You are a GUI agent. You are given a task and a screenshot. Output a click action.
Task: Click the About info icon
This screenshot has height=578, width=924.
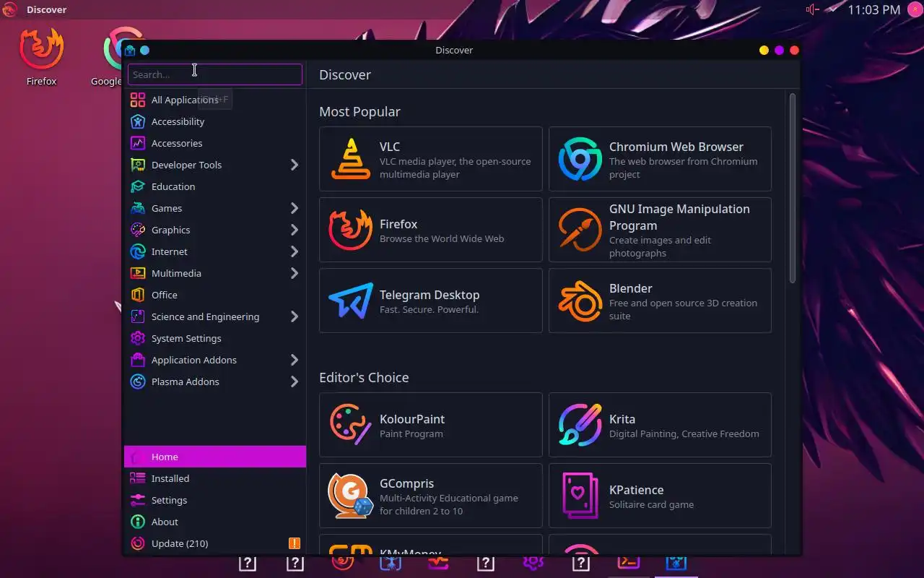[x=137, y=522]
